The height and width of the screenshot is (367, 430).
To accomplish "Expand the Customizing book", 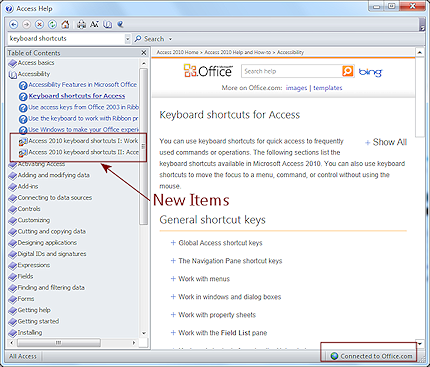I will tap(29, 220).
